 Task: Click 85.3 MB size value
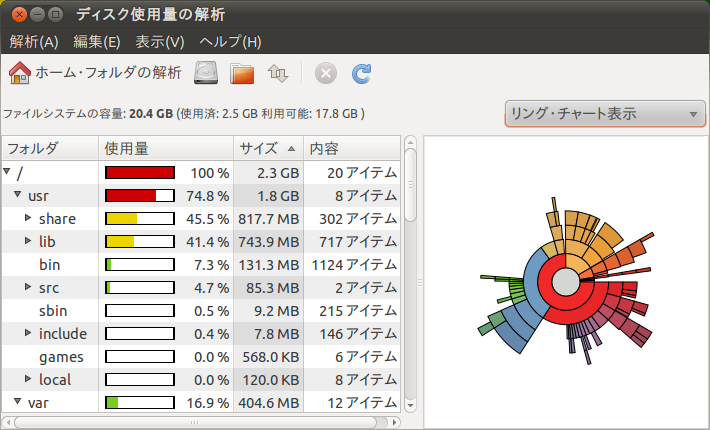tap(273, 288)
